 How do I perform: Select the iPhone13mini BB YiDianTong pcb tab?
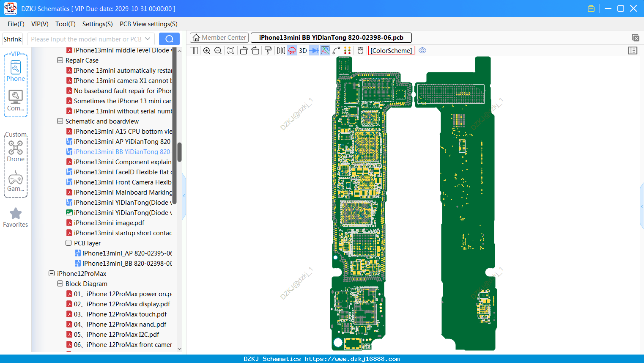point(331,38)
